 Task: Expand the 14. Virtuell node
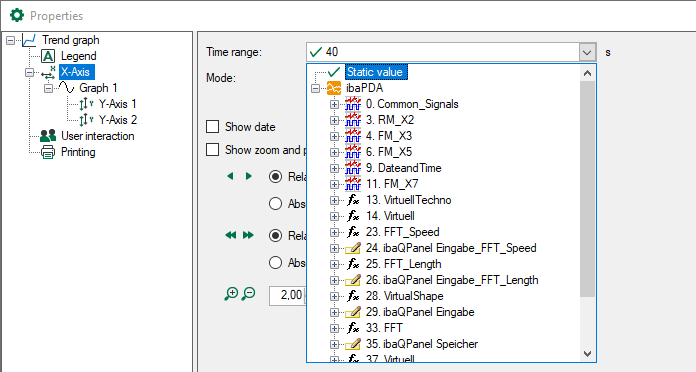pos(334,216)
